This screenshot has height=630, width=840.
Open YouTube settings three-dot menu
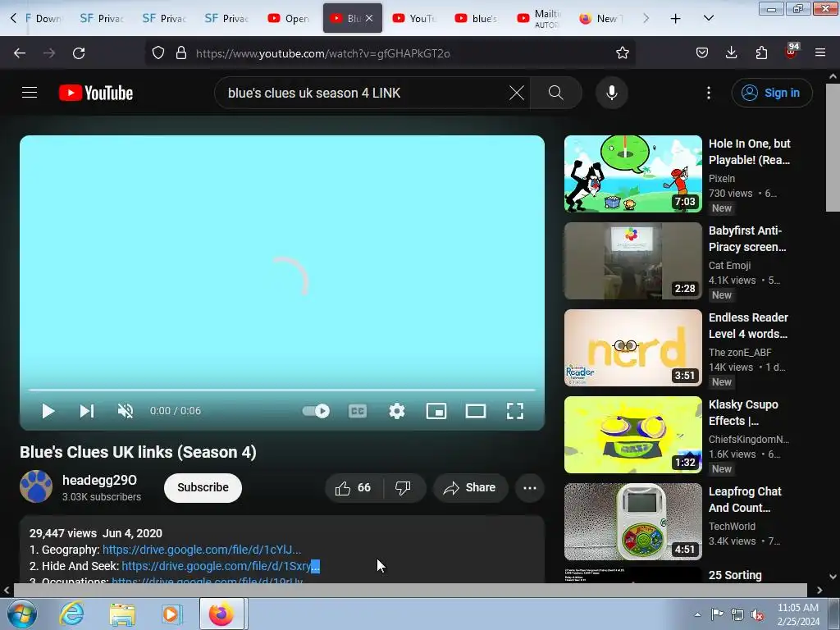[708, 93]
